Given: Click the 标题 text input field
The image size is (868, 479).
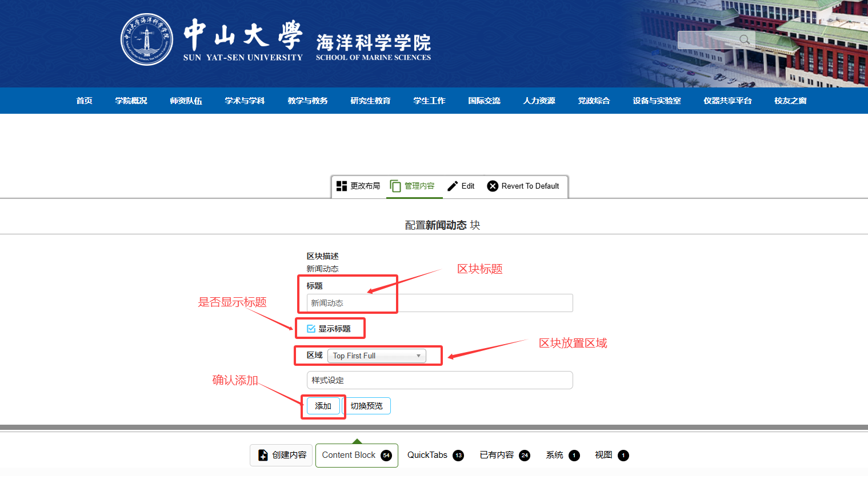Looking at the screenshot, I should point(439,303).
